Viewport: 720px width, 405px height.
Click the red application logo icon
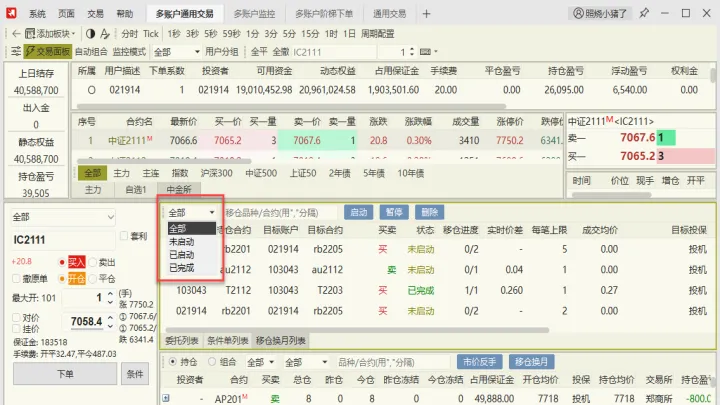[x=11, y=13]
